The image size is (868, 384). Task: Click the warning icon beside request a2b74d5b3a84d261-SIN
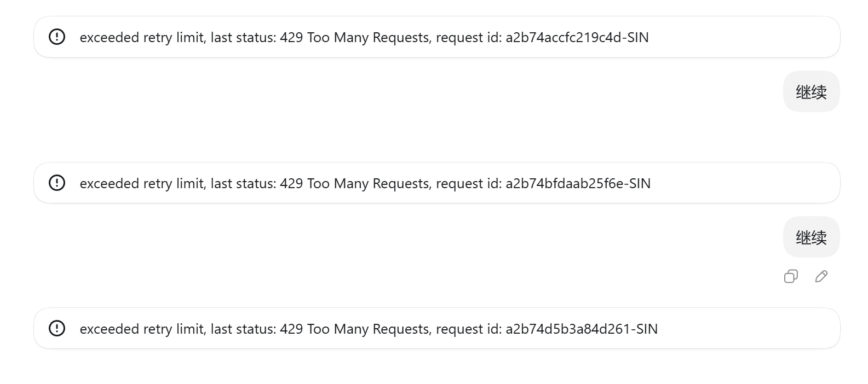[57, 328]
